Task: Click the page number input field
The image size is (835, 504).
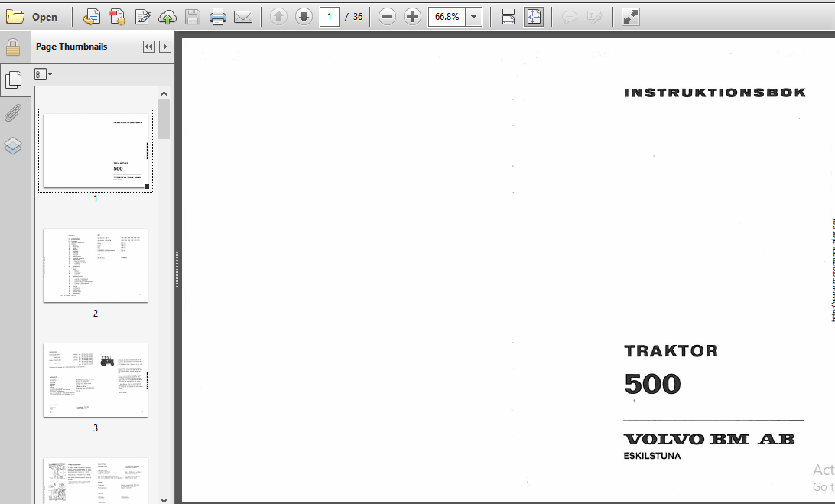Action: pos(330,17)
